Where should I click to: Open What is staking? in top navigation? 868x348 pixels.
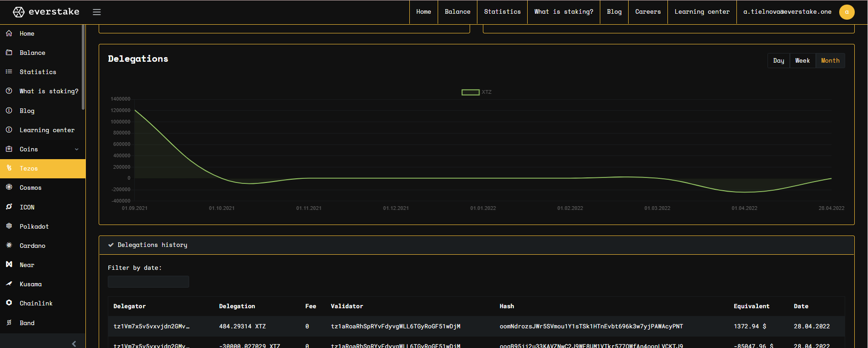pyautogui.click(x=564, y=12)
